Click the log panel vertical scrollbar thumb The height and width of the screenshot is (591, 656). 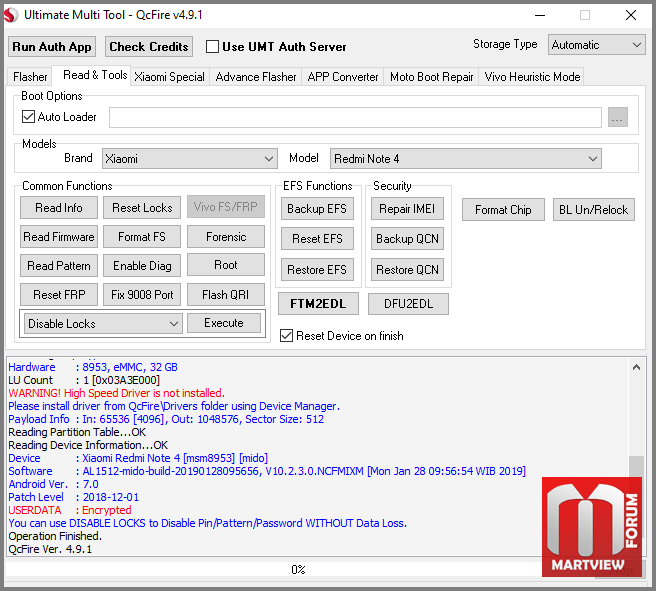click(636, 467)
